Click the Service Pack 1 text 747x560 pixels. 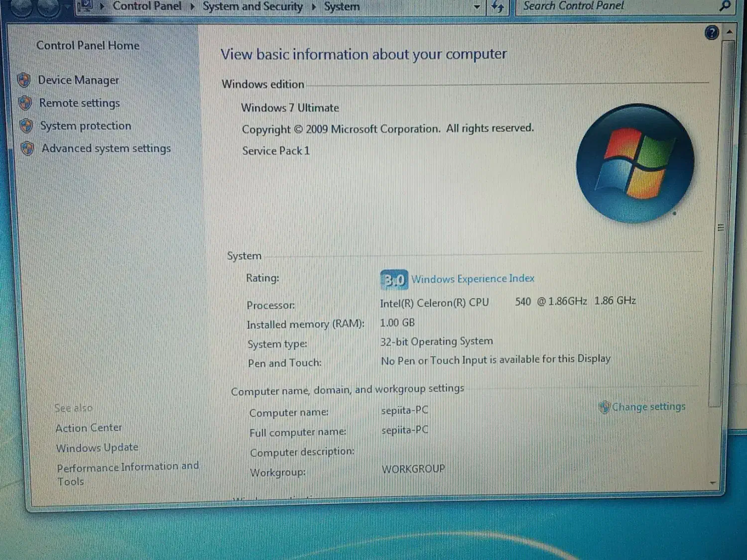[x=276, y=151]
